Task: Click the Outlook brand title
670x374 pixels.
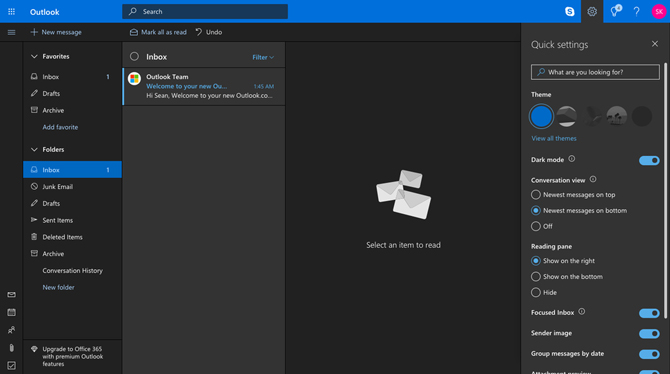Action: (44, 12)
